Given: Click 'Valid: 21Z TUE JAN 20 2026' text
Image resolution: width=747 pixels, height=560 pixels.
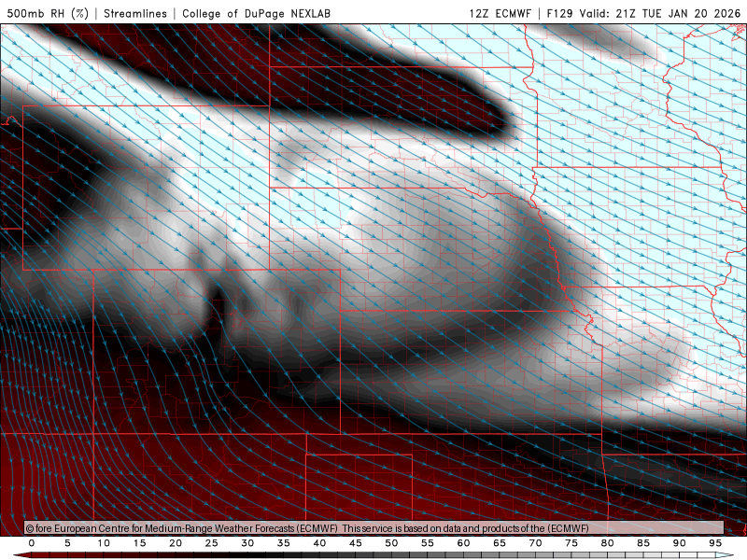Looking at the screenshot, I should 660,13.
